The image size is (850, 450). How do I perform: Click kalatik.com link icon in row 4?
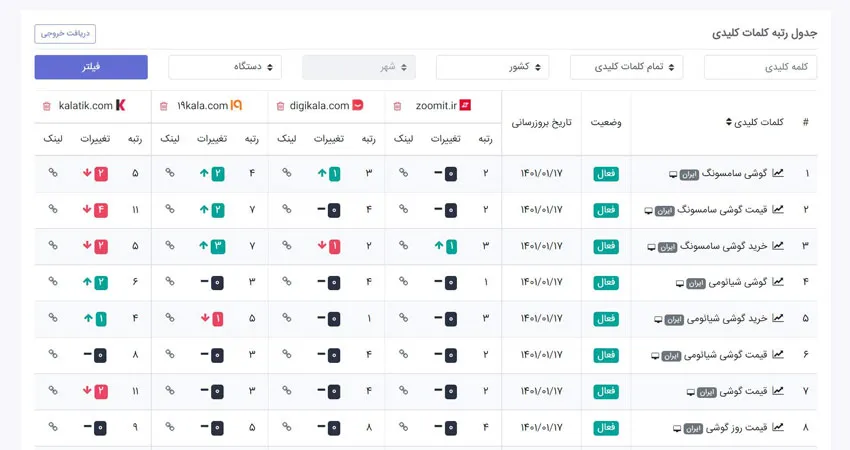click(x=53, y=281)
